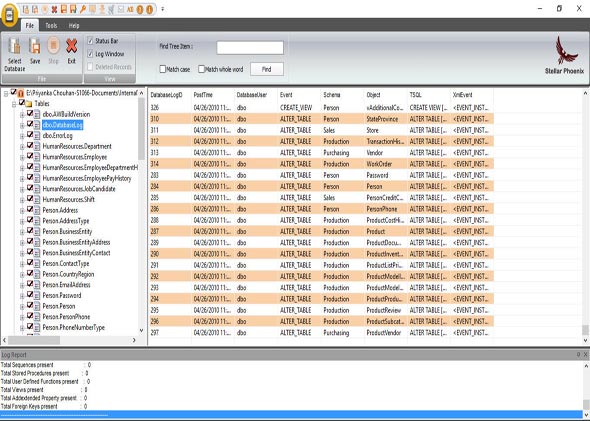This screenshot has height=421, width=590.
Task: Click the key icon in quick-access toolbar
Action: tap(83, 9)
